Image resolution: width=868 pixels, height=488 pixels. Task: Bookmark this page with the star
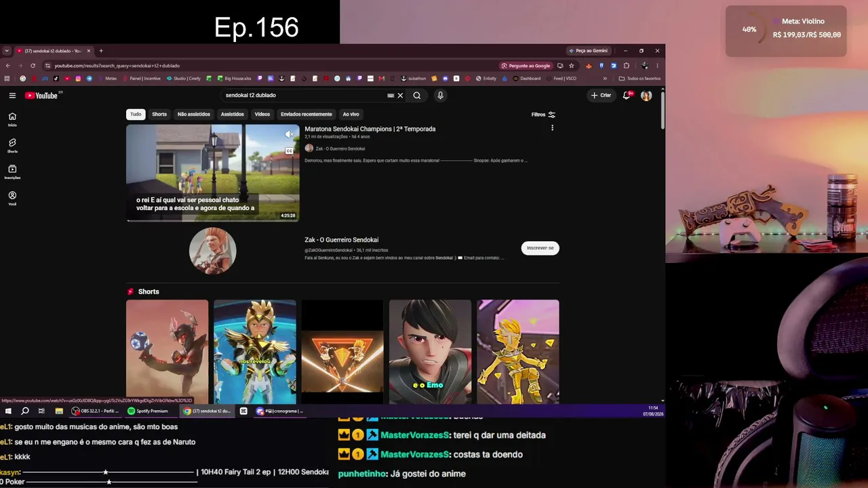click(572, 66)
